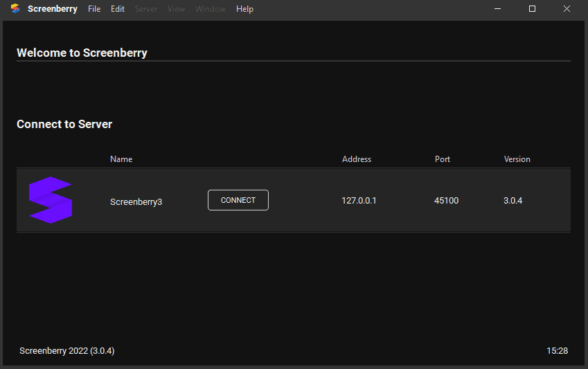Open the File menu
Viewport: 588px width, 369px height.
94,8
